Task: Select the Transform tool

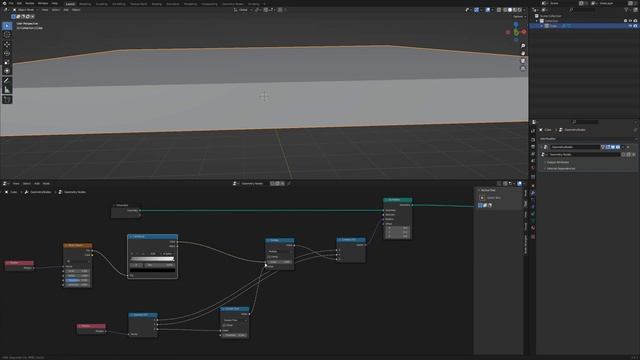Action: pos(7,71)
